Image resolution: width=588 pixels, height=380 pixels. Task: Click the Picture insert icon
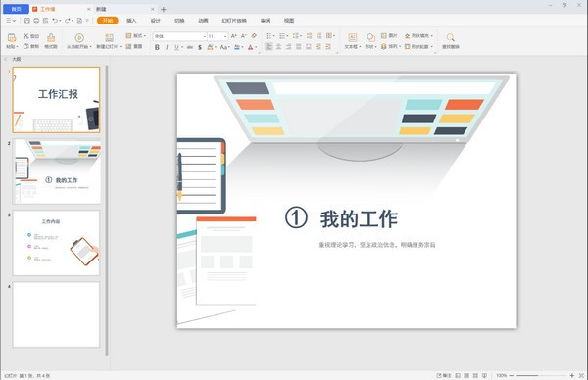tap(383, 35)
